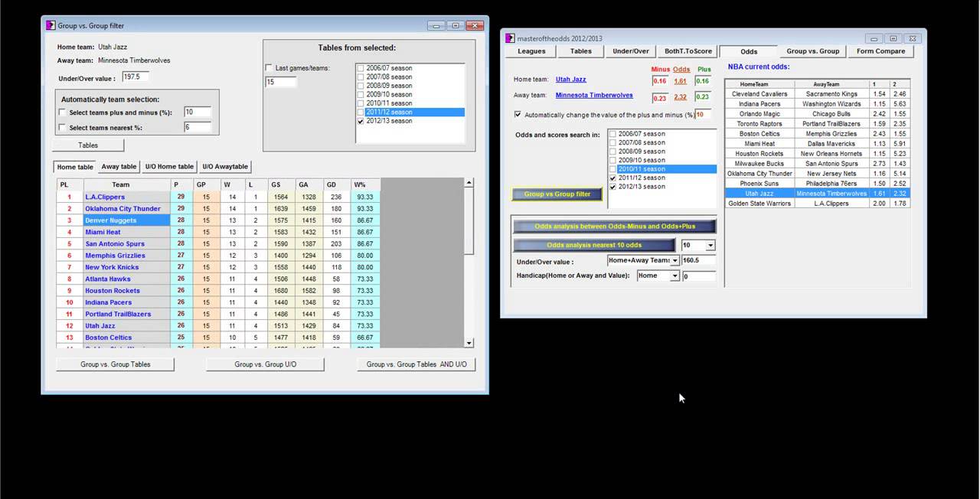Click the plus and minus percent field showing 10
The width and height of the screenshot is (980, 499).
(x=197, y=113)
